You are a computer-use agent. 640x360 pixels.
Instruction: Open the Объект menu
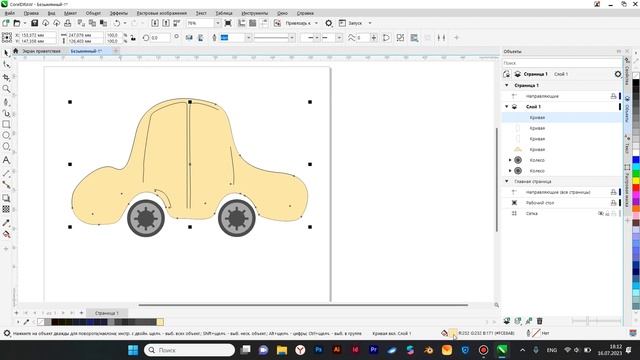point(93,13)
